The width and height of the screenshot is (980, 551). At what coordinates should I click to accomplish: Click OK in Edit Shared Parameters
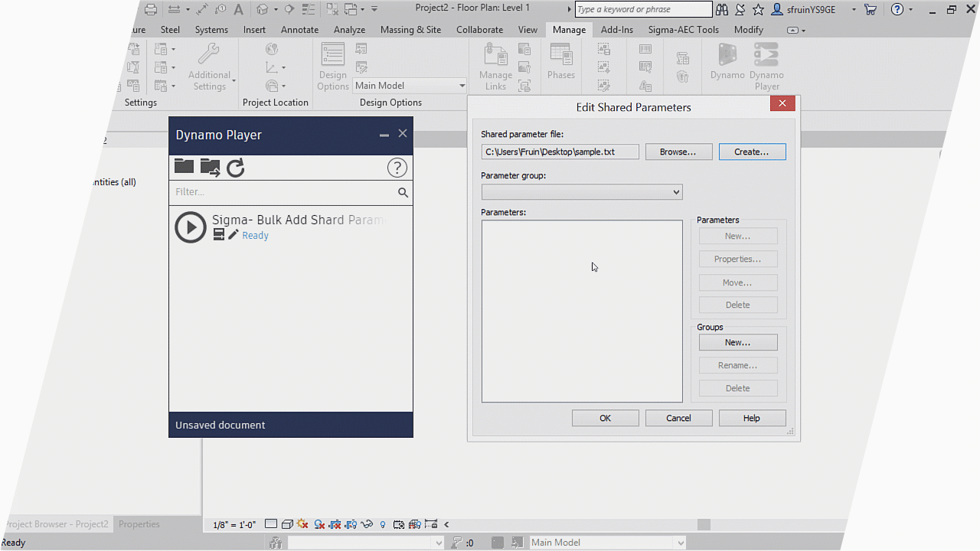tap(605, 418)
